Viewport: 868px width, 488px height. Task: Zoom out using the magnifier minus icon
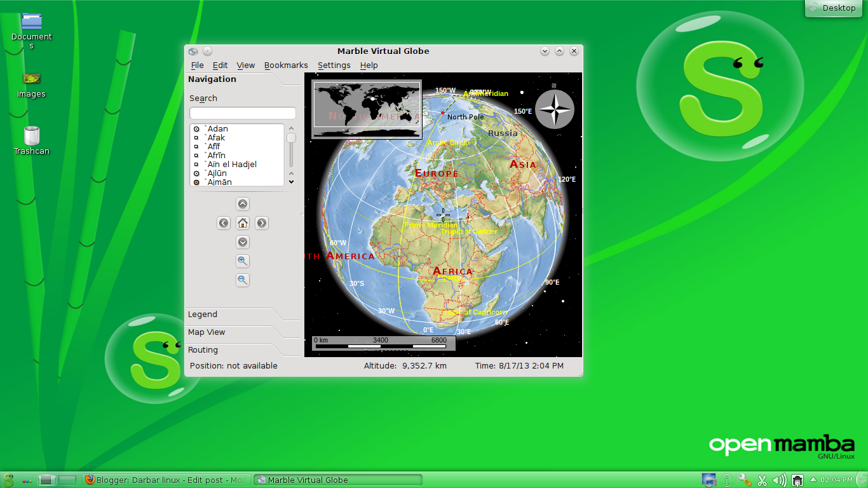click(x=242, y=280)
